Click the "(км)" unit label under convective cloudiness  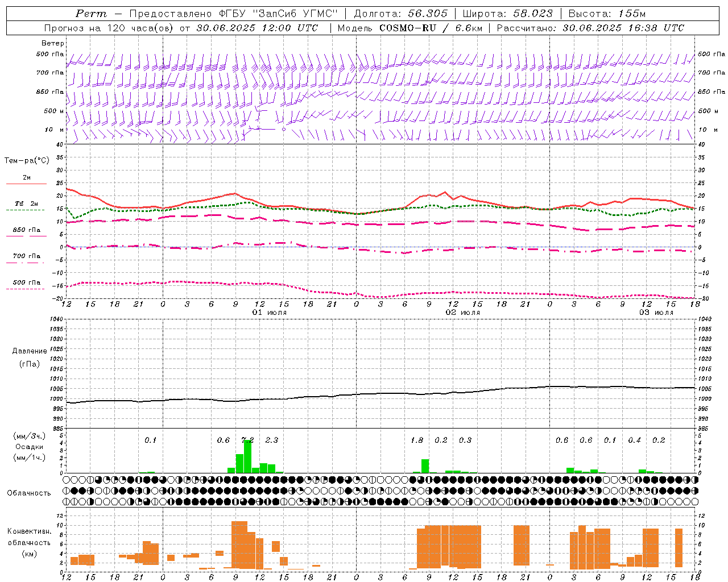click(30, 554)
